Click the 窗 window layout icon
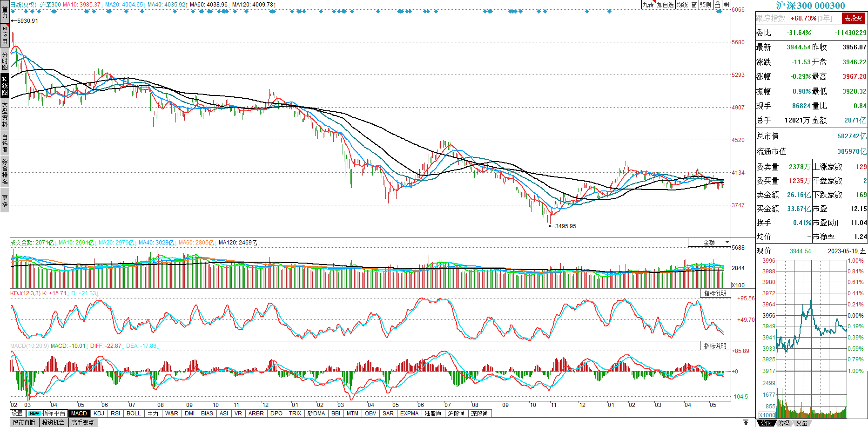Image resolution: width=868 pixels, height=427 pixels. tap(694, 5)
